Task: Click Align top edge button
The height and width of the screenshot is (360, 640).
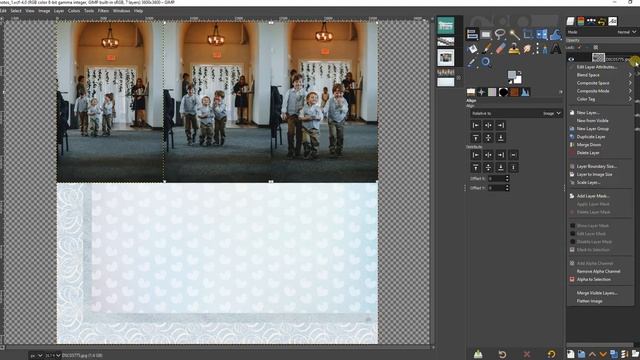Action: pos(476,138)
